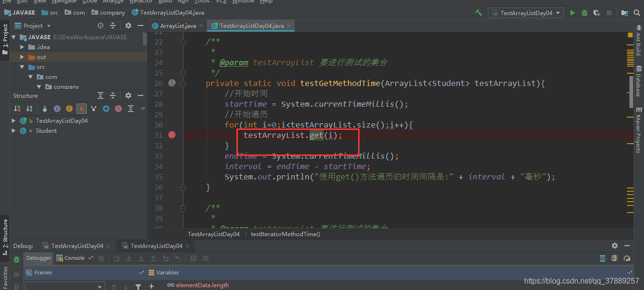
Task: Close the ArrayList.java tab
Action: (201, 26)
